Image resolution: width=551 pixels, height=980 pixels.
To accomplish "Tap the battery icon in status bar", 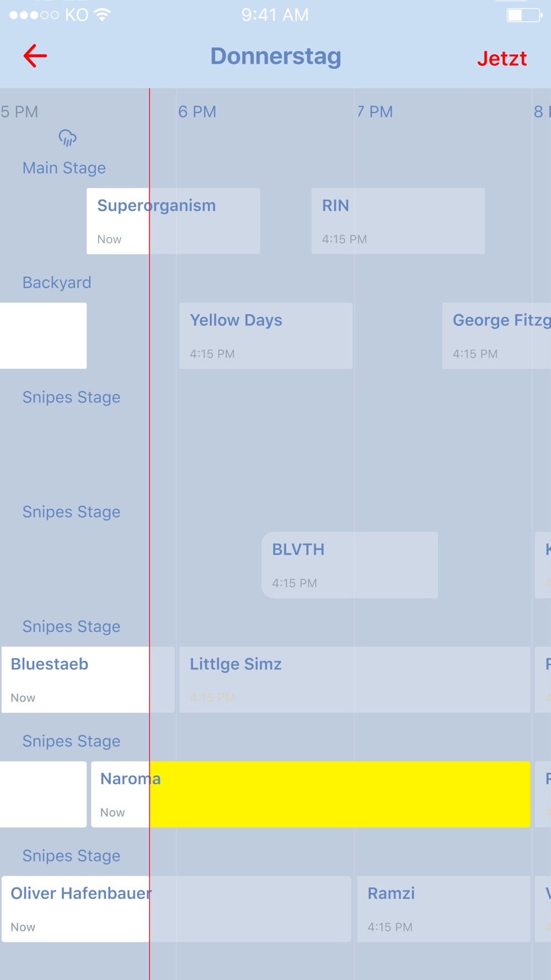I will (x=524, y=15).
